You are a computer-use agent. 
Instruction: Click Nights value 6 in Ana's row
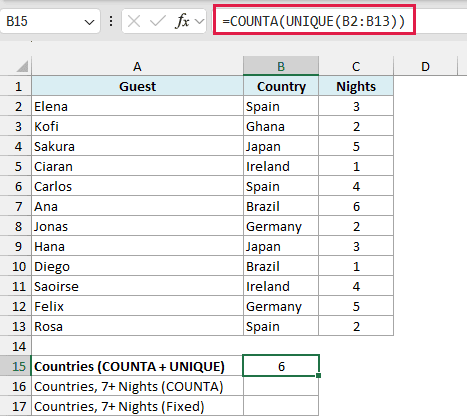[x=356, y=206]
